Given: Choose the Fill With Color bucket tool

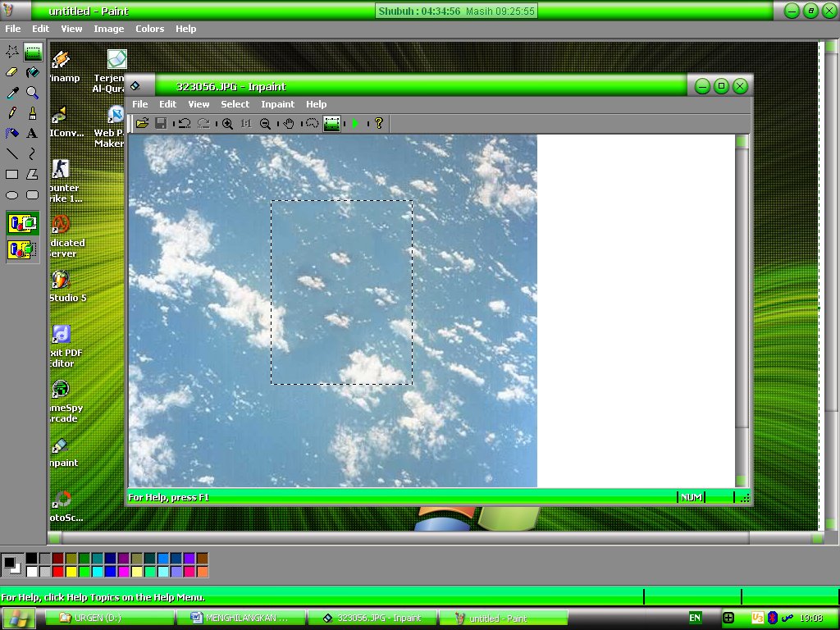Looking at the screenshot, I should point(32,72).
